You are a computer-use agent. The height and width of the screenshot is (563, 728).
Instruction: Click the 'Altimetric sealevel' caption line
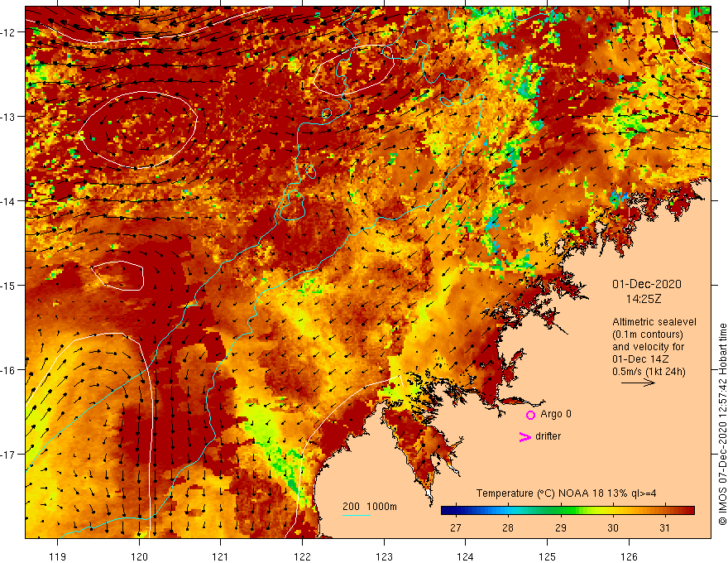(654, 322)
